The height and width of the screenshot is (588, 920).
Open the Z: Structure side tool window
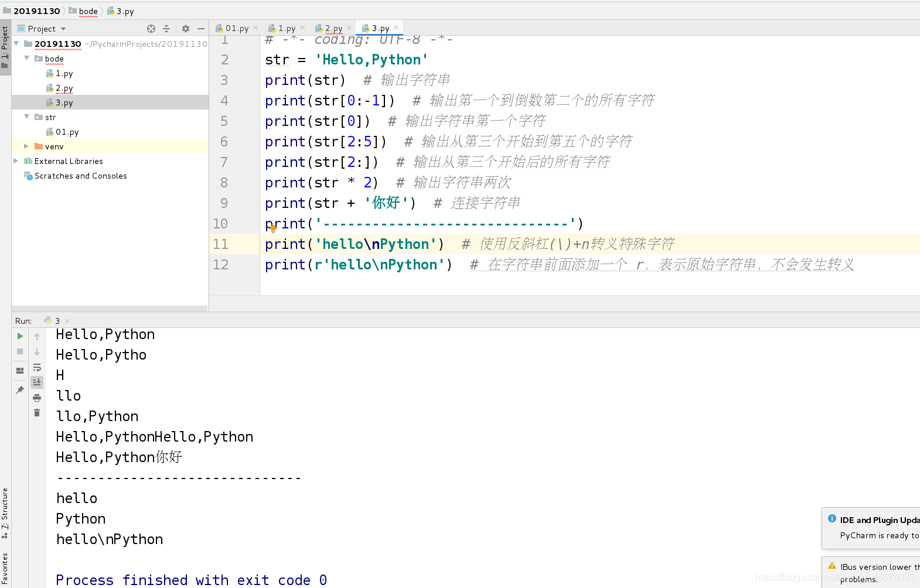click(x=5, y=513)
